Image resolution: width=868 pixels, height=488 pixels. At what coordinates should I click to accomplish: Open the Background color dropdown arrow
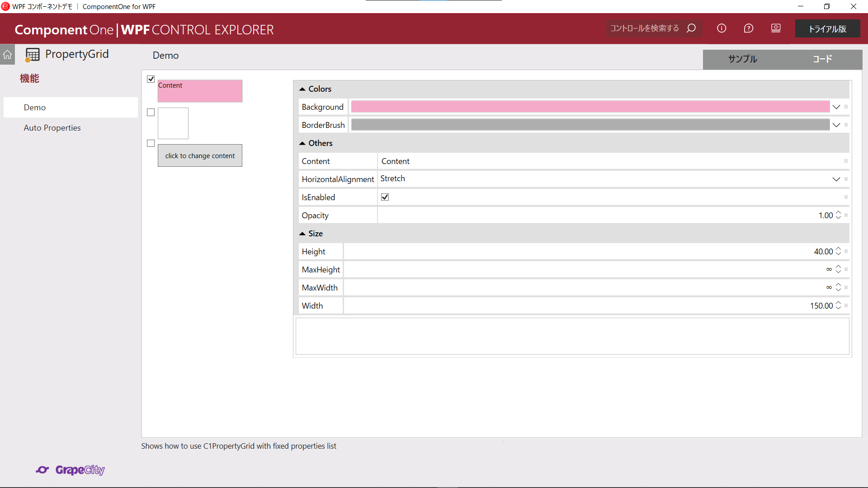[836, 107]
